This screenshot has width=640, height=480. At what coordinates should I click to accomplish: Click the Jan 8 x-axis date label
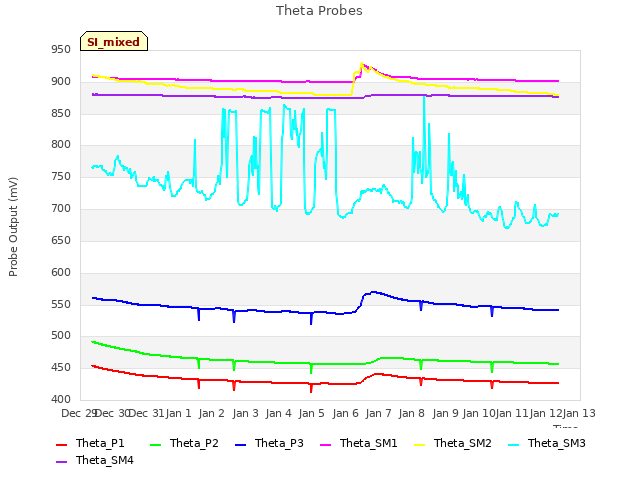click(411, 413)
